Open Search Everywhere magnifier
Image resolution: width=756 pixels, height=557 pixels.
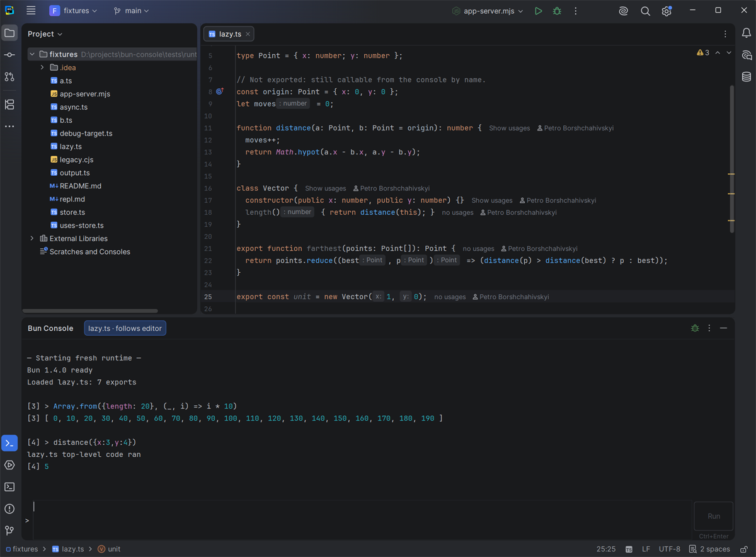coord(645,11)
